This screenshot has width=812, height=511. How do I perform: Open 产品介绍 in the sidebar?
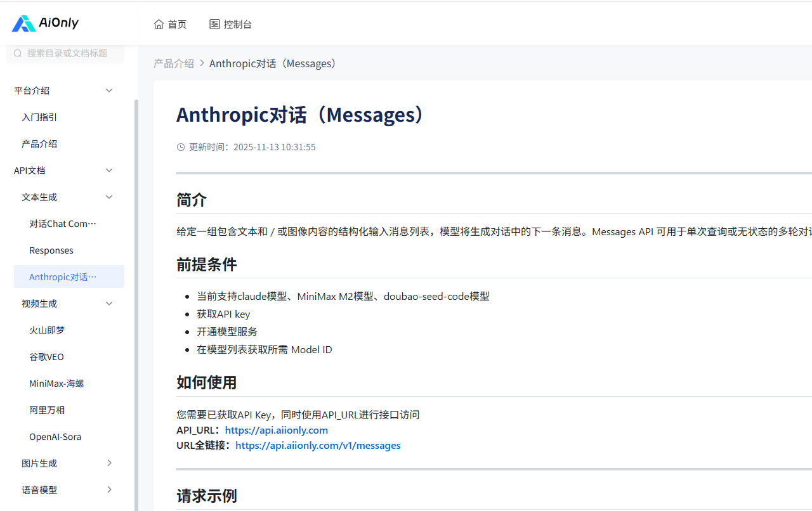(x=39, y=144)
